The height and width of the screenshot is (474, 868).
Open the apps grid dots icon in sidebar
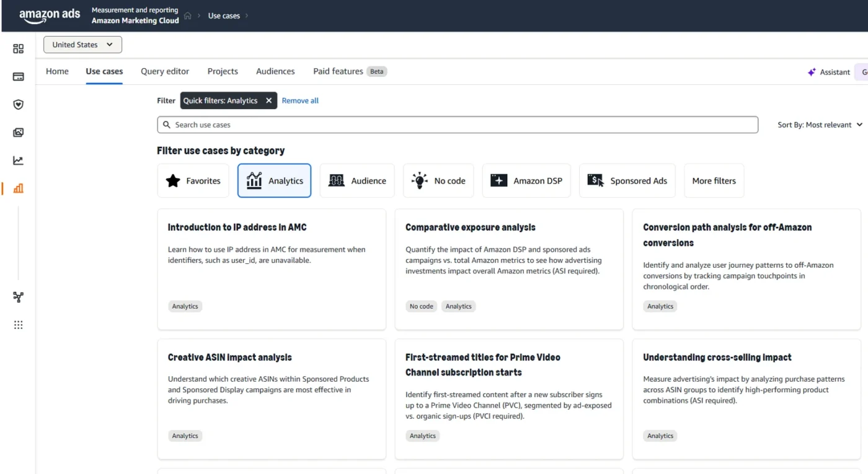(18, 325)
